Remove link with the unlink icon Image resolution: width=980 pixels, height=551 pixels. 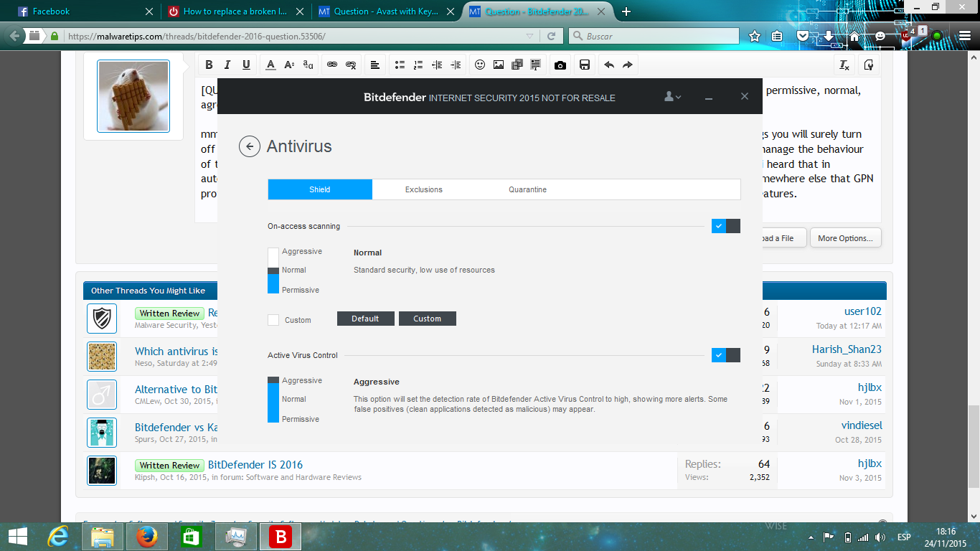[x=351, y=65]
